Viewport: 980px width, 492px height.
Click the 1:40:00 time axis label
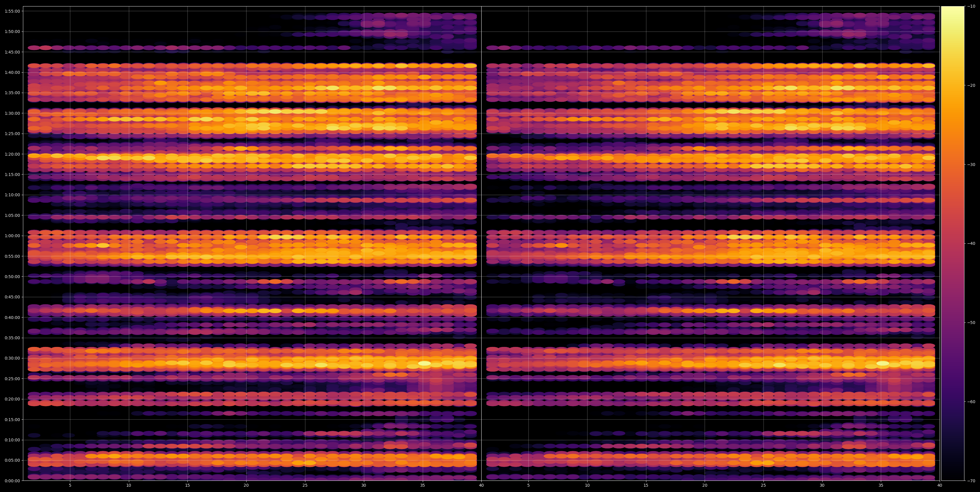coord(12,72)
